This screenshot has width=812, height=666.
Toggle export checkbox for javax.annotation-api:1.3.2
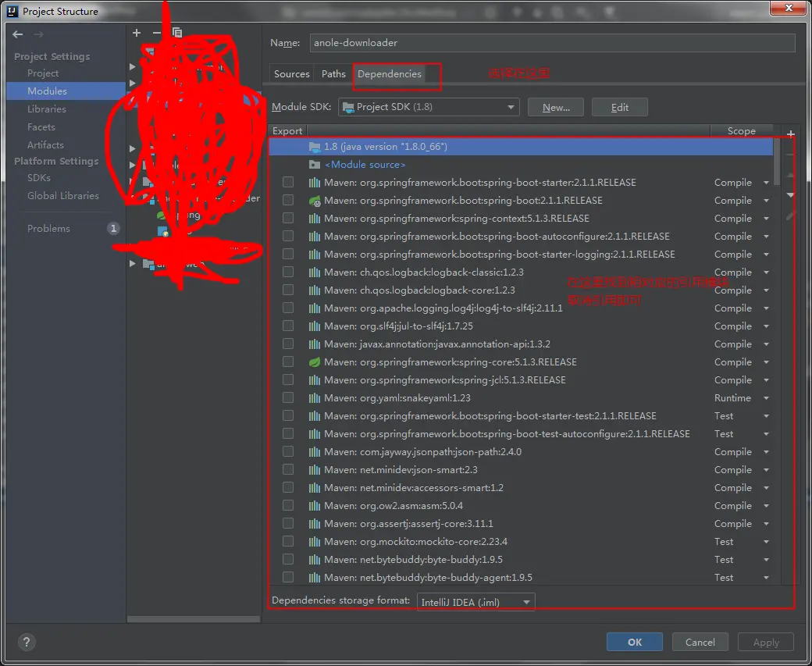[288, 344]
